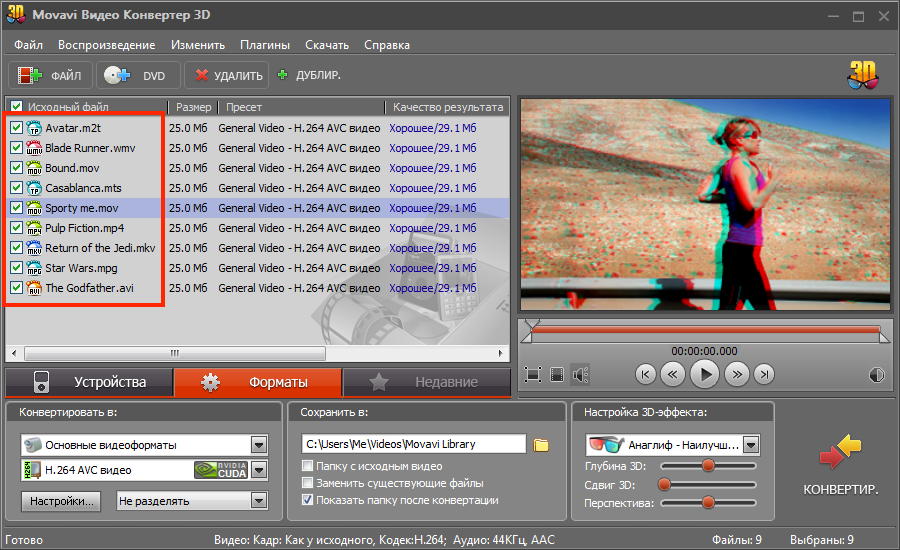Viewport: 900px width, 550px height.
Task: Click the speaker volume icon under preview
Action: [582, 375]
